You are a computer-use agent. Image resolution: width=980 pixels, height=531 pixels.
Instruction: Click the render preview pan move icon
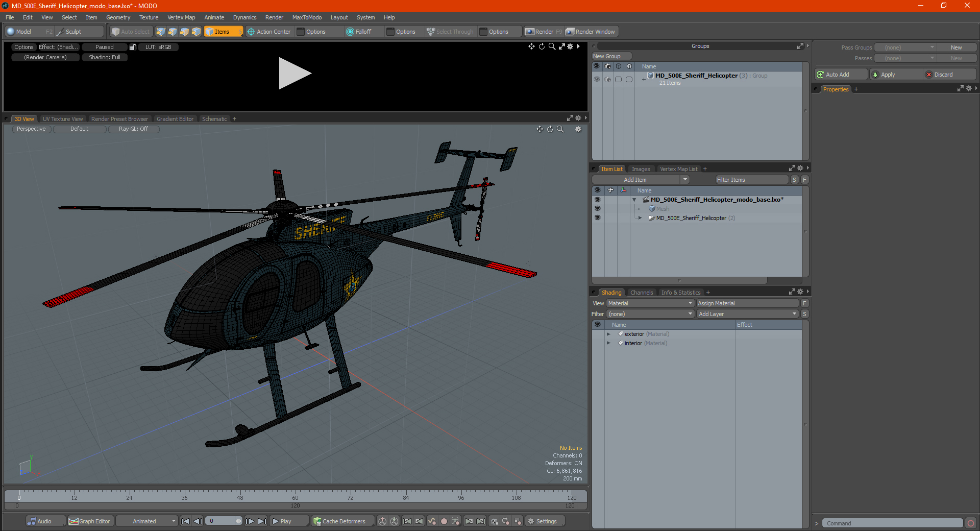point(531,46)
